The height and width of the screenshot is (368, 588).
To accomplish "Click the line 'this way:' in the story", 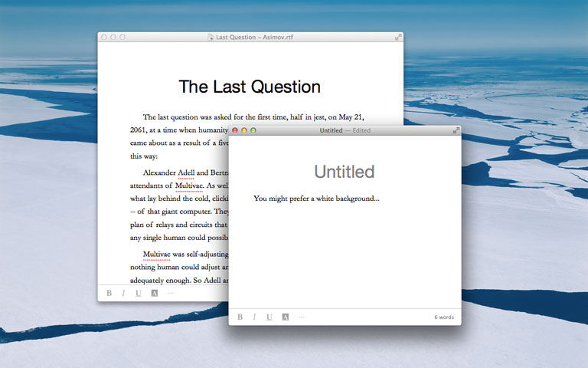I will click(x=144, y=156).
